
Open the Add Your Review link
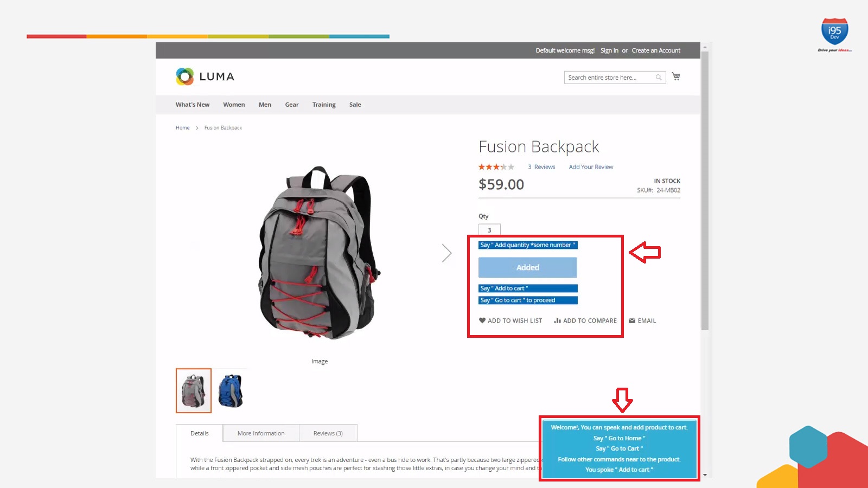(x=591, y=167)
